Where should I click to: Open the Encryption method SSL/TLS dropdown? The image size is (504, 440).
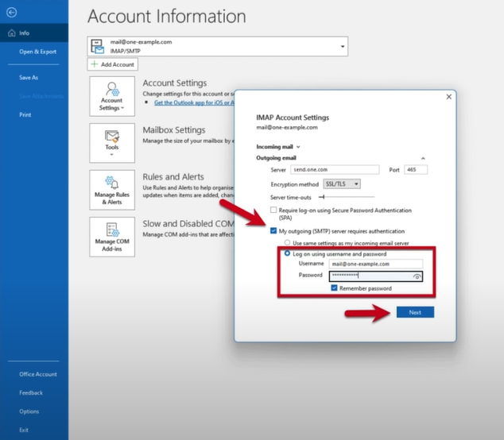342,184
